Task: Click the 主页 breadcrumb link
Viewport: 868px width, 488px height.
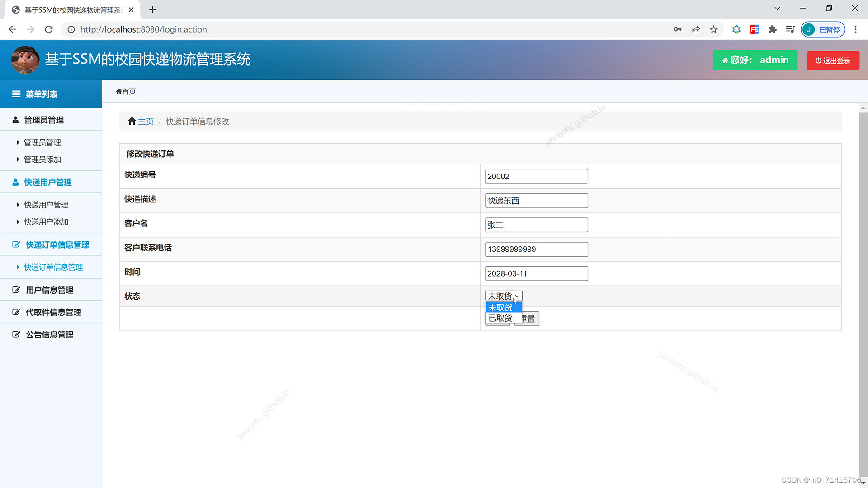Action: click(x=146, y=122)
